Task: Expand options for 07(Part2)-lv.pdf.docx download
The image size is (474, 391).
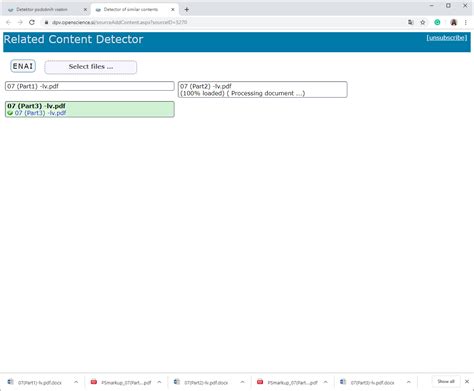Action: coord(242,382)
